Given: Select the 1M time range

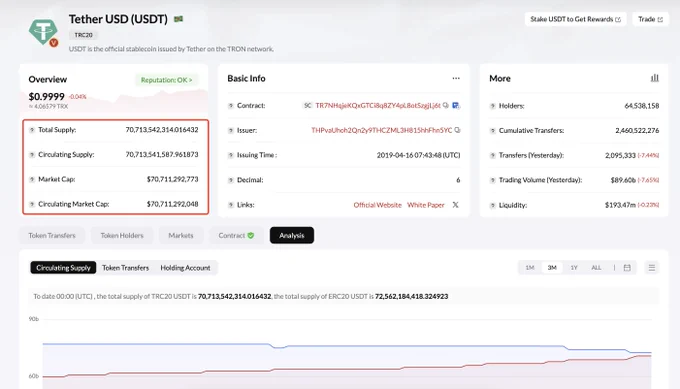Looking at the screenshot, I should coord(530,268).
